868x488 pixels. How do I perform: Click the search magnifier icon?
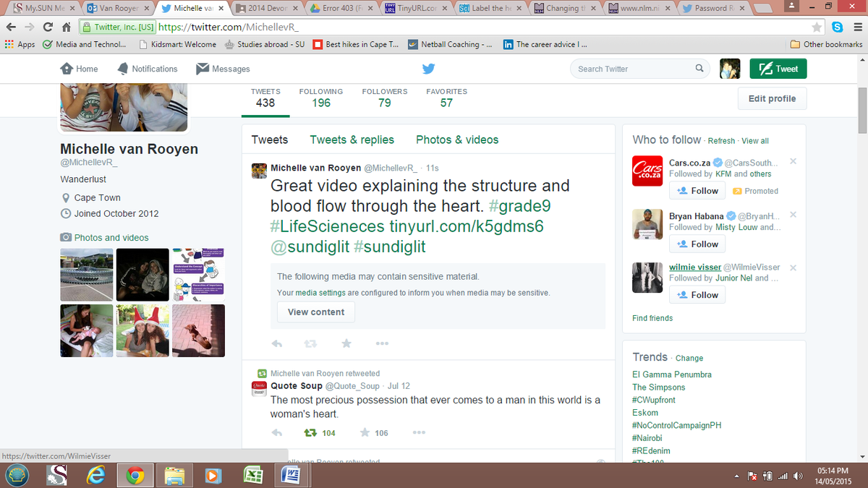pos(699,69)
